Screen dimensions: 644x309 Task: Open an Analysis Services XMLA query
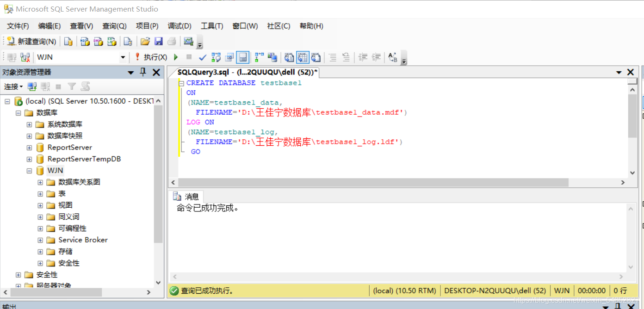click(x=112, y=42)
